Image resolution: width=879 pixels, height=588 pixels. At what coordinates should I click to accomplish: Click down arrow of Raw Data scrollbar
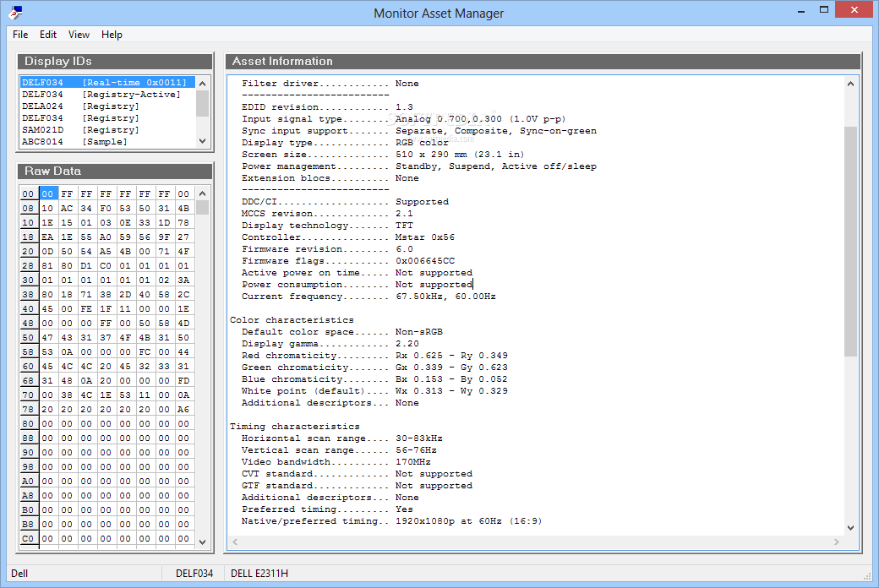(202, 542)
